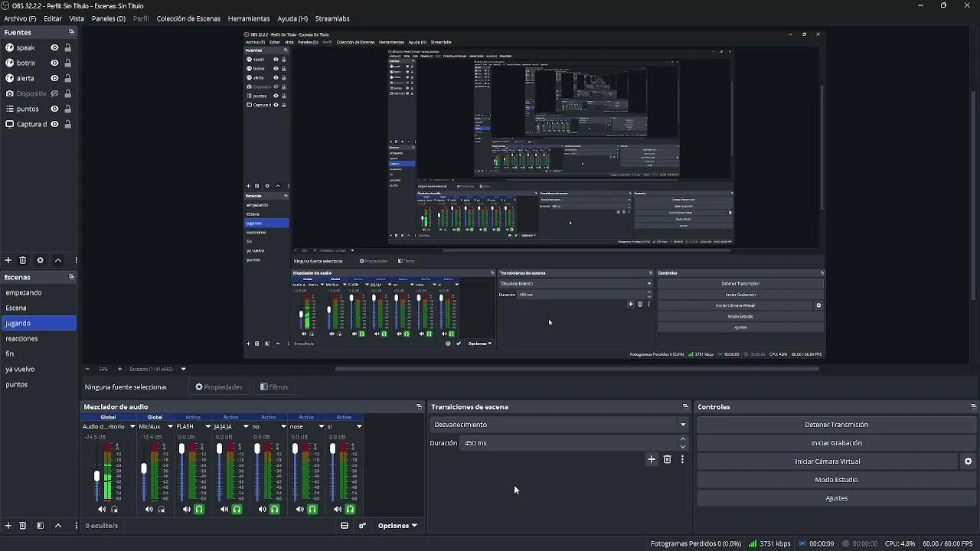Undock the Mezclador de audio panel

pyautogui.click(x=419, y=406)
